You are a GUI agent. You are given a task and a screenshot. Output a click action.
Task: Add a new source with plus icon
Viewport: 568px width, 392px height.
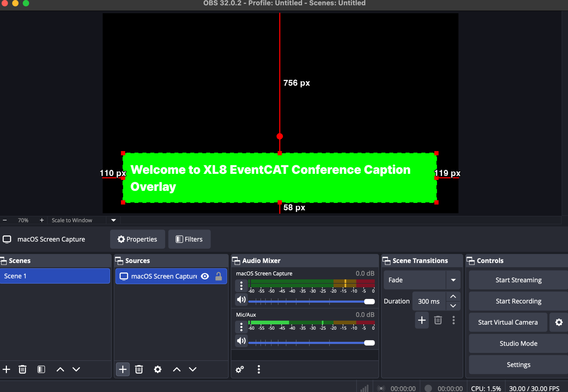[123, 369]
